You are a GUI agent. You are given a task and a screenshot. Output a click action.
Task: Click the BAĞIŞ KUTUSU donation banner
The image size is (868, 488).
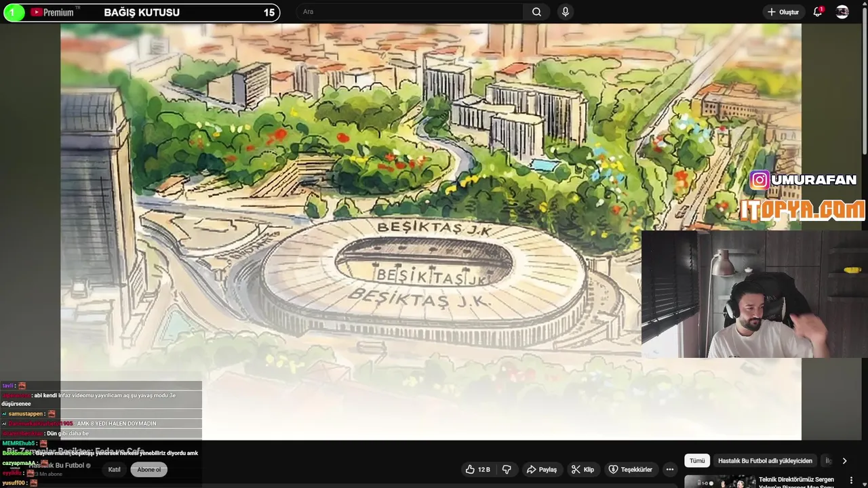point(142,12)
